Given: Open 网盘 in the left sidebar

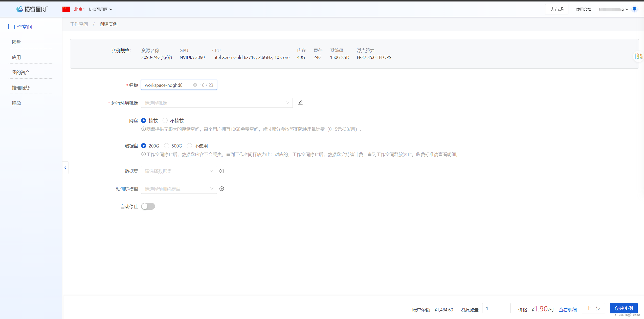Looking at the screenshot, I should tap(16, 42).
